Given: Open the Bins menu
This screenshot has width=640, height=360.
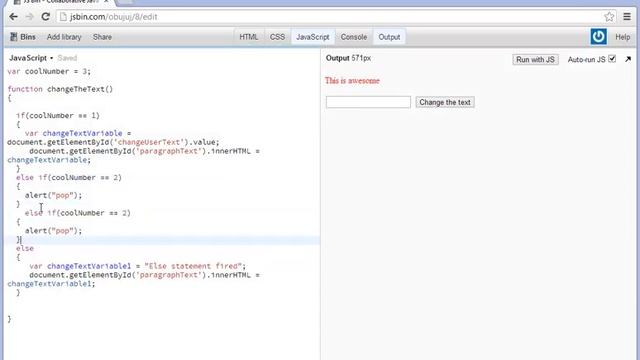Looking at the screenshot, I should tap(23, 37).
